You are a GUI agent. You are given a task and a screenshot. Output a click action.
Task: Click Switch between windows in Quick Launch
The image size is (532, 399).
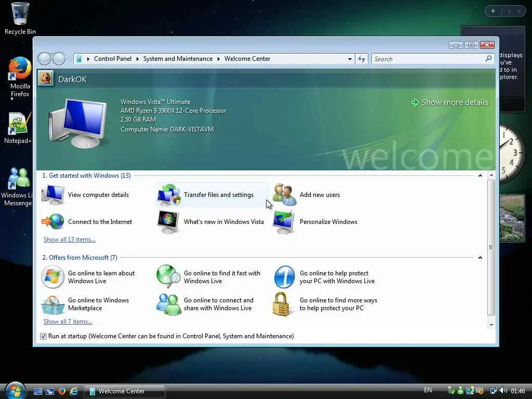point(50,391)
